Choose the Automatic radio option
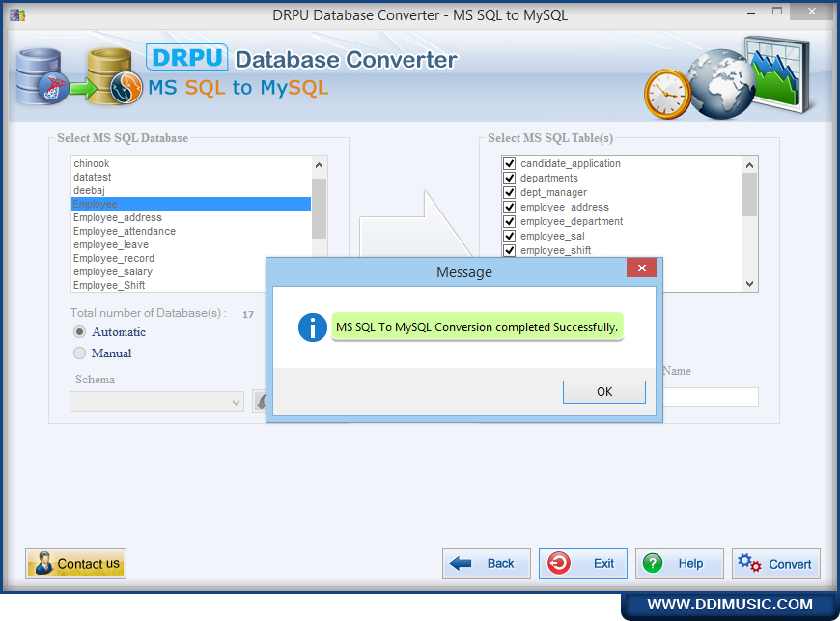The height and width of the screenshot is (621, 840). click(x=79, y=331)
